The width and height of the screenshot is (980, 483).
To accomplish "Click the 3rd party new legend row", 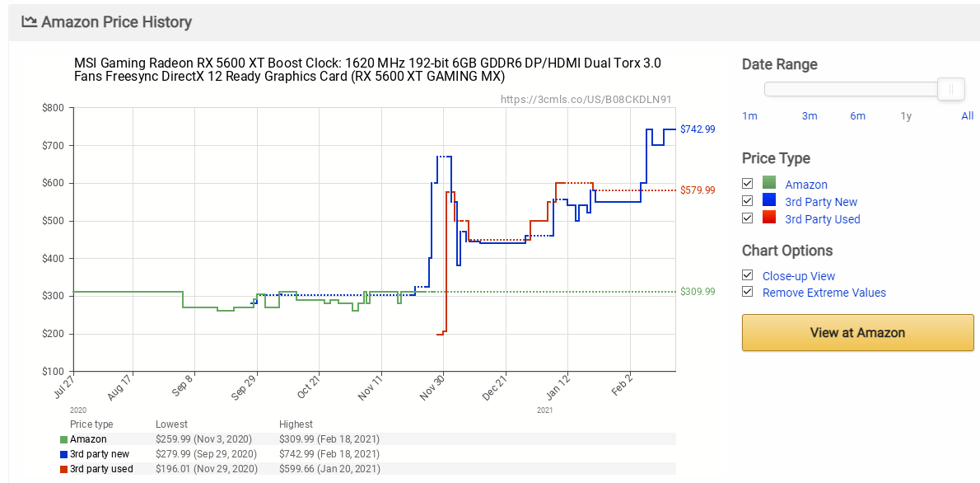I will point(368,453).
